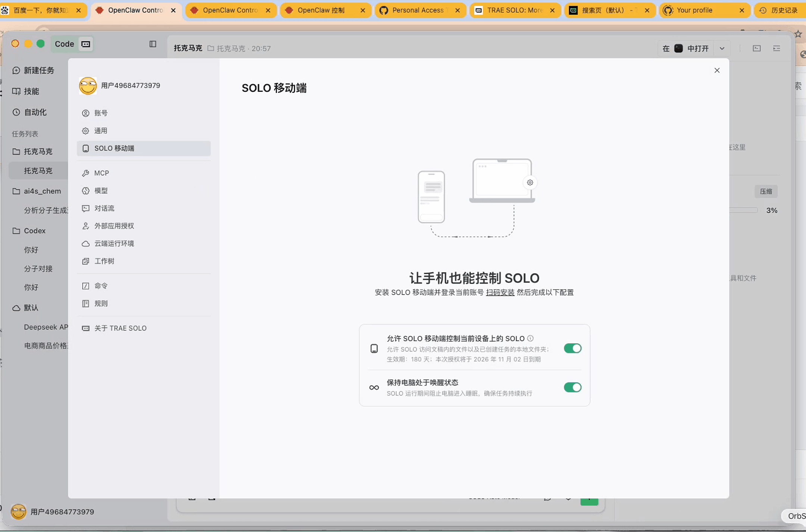The width and height of the screenshot is (806, 532).
Task: Click the 在 中打开 button
Action: (x=686, y=48)
